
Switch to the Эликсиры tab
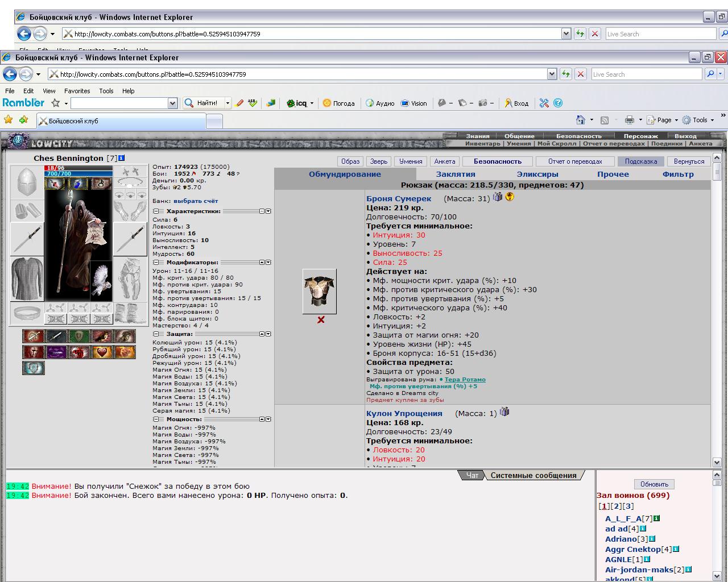[x=537, y=174]
